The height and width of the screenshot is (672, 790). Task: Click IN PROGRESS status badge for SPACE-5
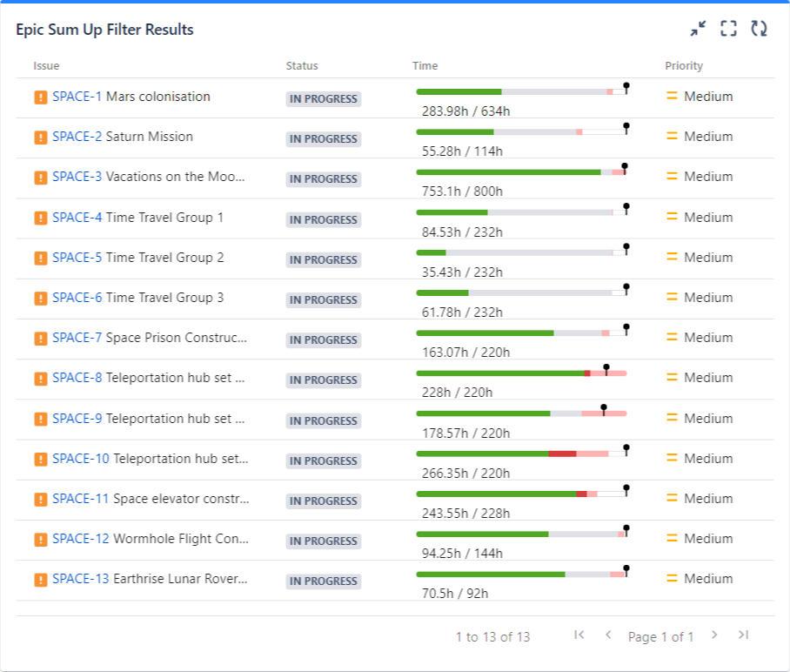coord(323,260)
